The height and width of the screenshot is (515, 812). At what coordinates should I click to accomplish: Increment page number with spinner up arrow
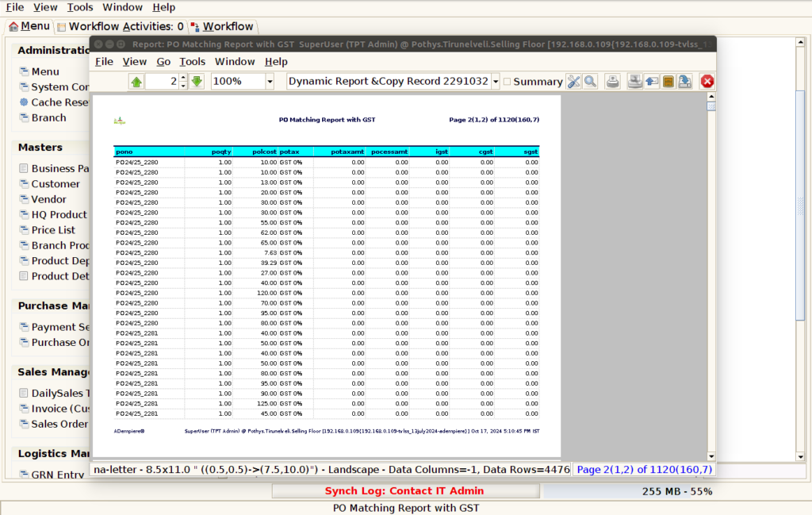click(x=183, y=78)
